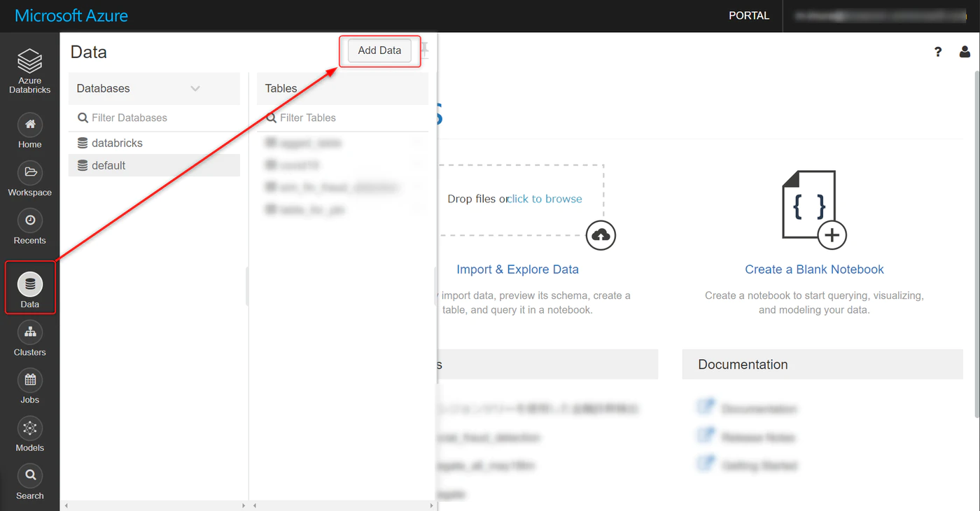Open Search from the sidebar

[x=29, y=476]
